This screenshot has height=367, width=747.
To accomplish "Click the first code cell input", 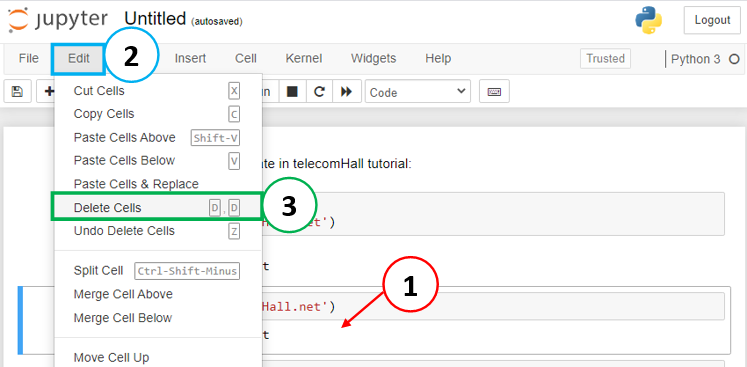I will (493, 214).
